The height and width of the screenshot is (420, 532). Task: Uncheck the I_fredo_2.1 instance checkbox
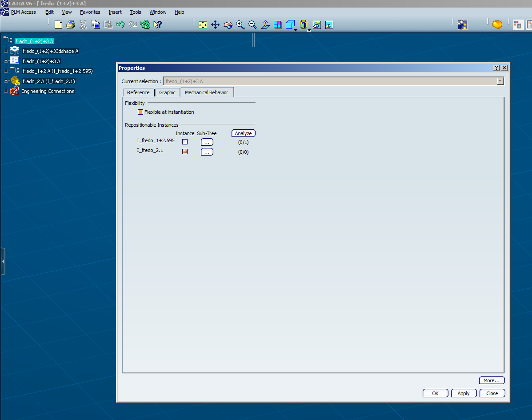(185, 152)
